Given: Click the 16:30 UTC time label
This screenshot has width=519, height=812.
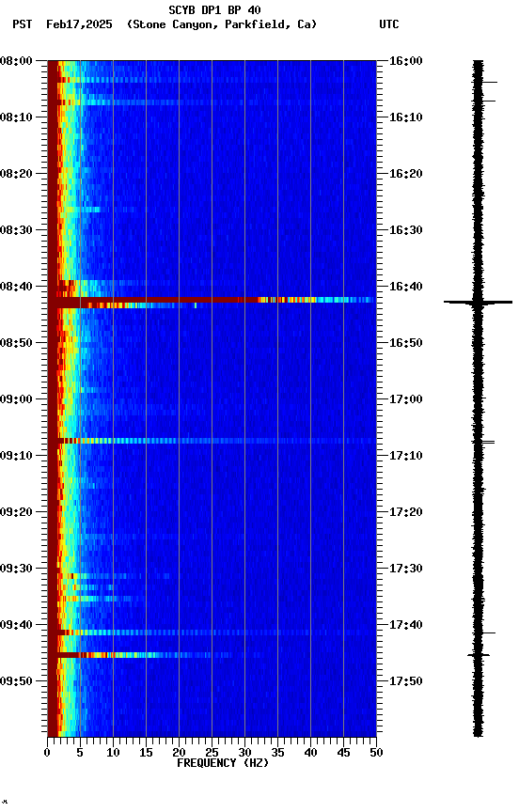Looking at the screenshot, I should pos(406,230).
